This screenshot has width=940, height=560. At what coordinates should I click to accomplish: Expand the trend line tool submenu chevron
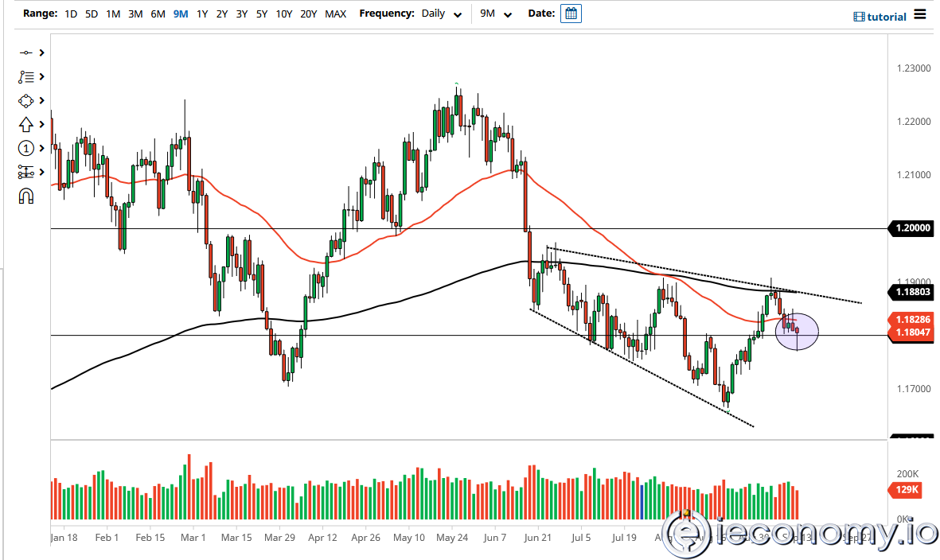pyautogui.click(x=40, y=52)
